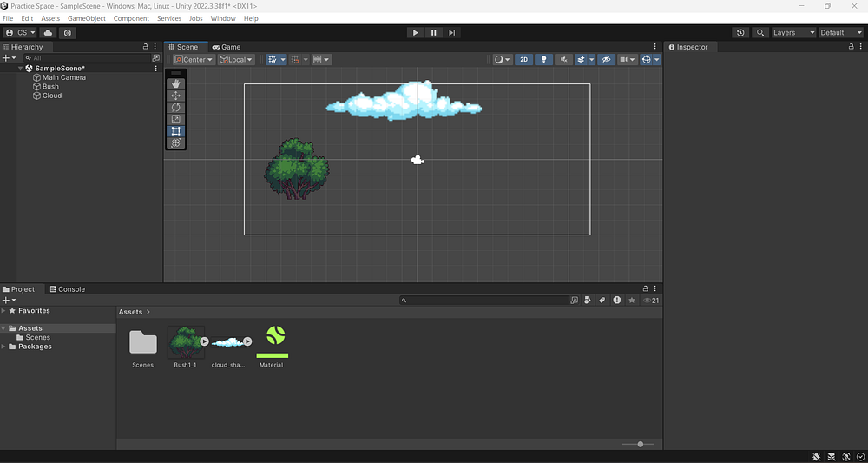Click the Step frame button
The image size is (868, 463).
[451, 33]
